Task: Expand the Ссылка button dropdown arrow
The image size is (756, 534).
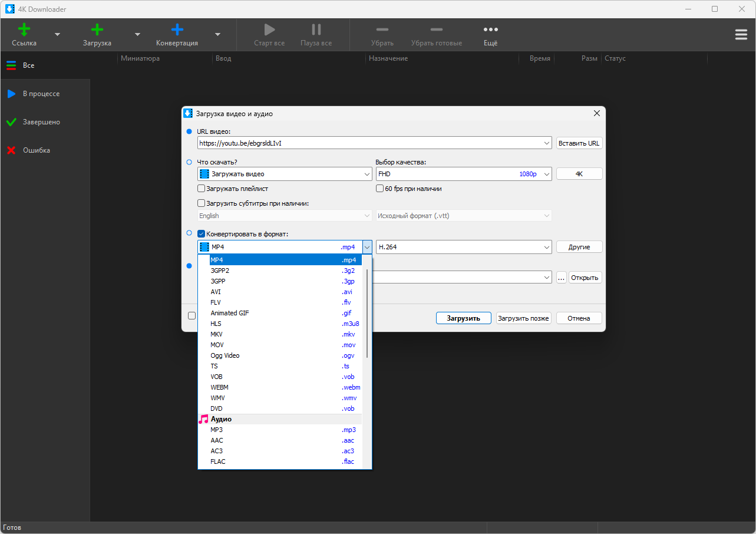Action: click(57, 35)
